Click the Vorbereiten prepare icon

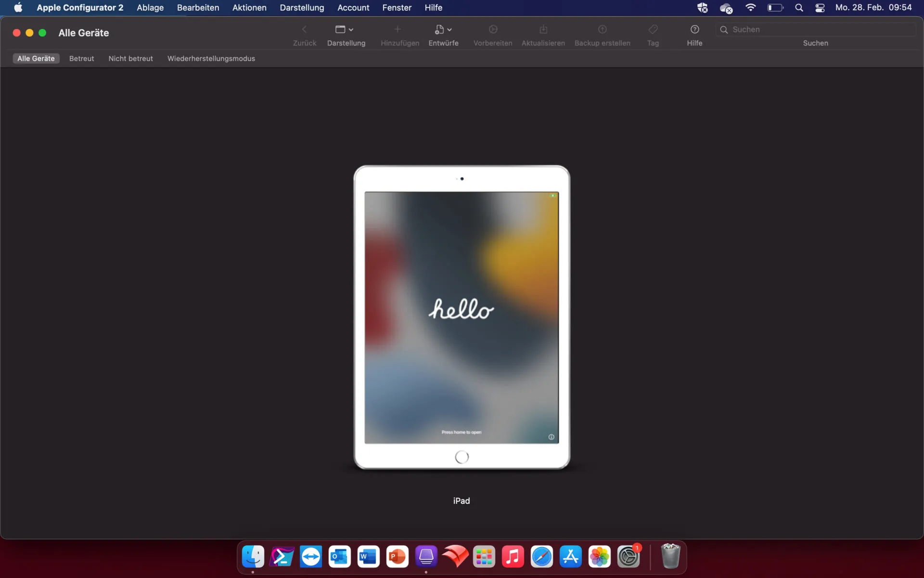click(493, 29)
